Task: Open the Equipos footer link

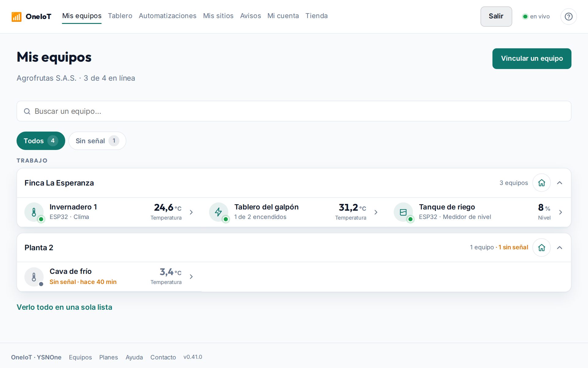Action: point(80,357)
